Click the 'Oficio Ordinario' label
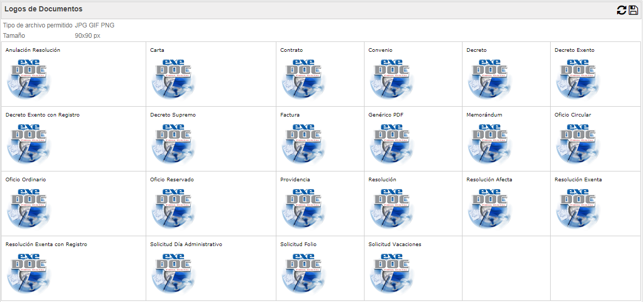This screenshot has width=644, height=302. coord(25,180)
